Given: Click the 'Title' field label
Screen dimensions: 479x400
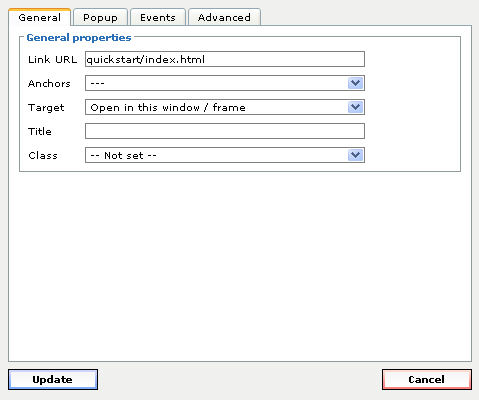Looking at the screenshot, I should 40,131.
